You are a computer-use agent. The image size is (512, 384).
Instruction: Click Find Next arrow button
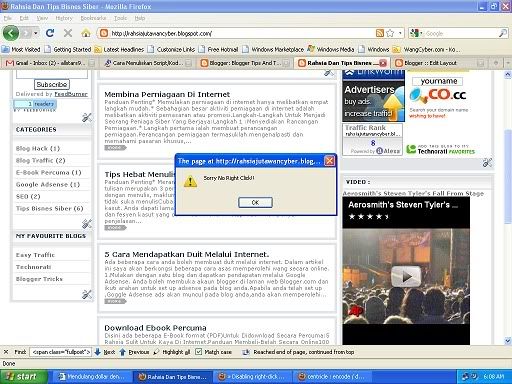(104, 352)
